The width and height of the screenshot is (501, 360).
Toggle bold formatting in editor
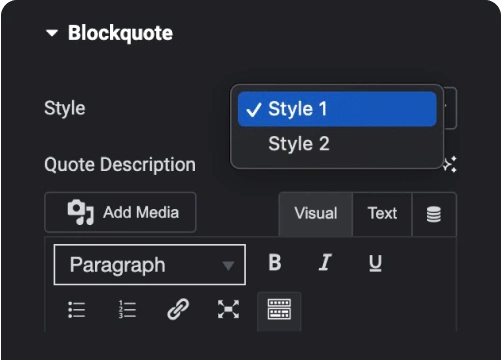(x=275, y=262)
